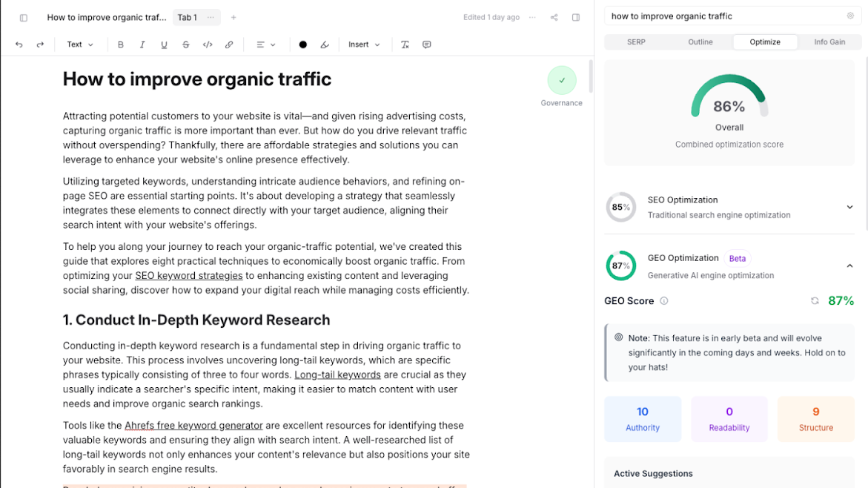Clear text formatting
Image resolution: width=868 pixels, height=488 pixels.
405,44
